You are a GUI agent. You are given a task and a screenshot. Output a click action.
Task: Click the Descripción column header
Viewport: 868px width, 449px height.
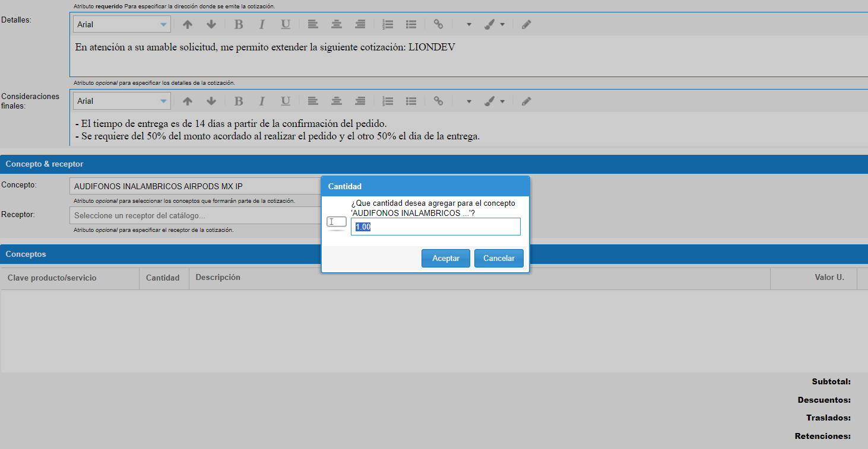pos(218,277)
